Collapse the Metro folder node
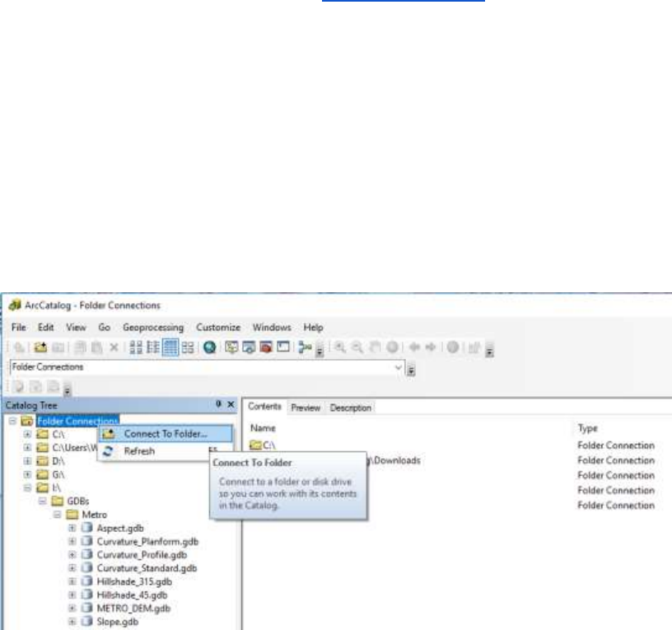 (x=58, y=514)
